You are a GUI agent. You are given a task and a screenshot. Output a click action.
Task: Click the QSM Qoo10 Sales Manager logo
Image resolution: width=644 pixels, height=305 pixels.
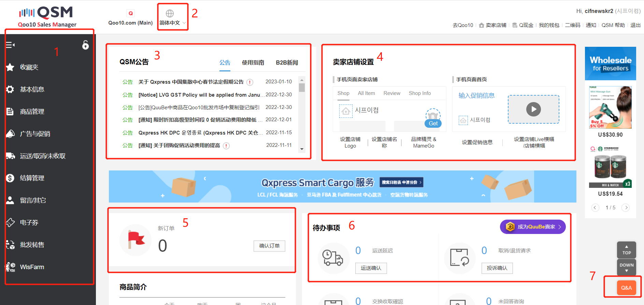pyautogui.click(x=47, y=17)
